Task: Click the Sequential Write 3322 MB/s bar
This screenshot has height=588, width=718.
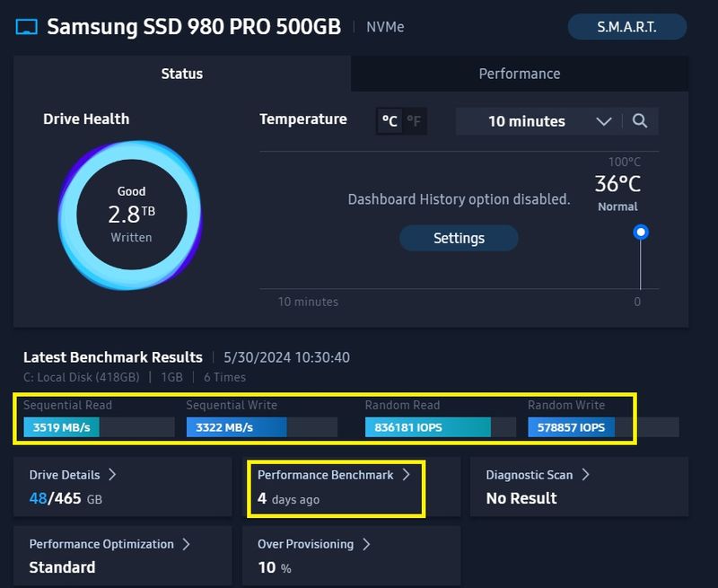Action: click(x=262, y=427)
